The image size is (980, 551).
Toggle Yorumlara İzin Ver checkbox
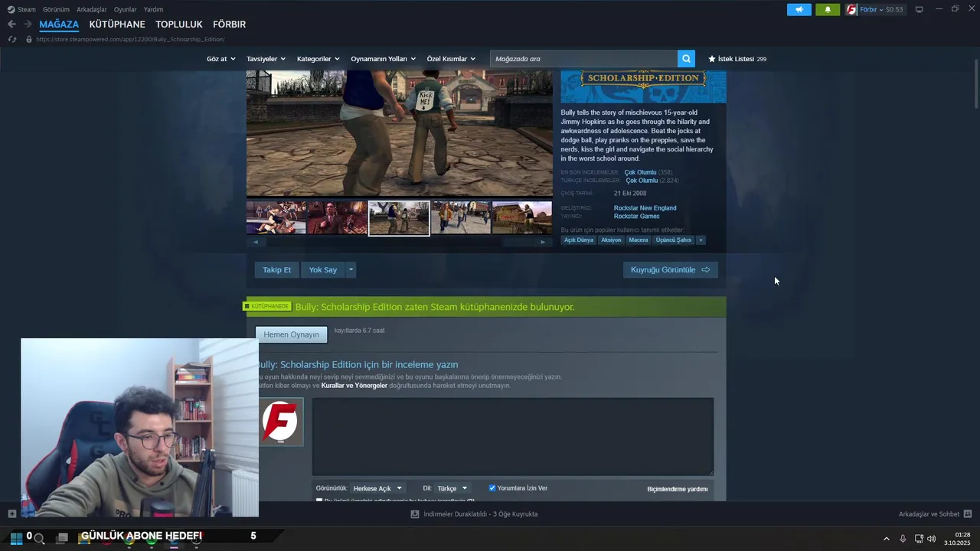pos(492,488)
